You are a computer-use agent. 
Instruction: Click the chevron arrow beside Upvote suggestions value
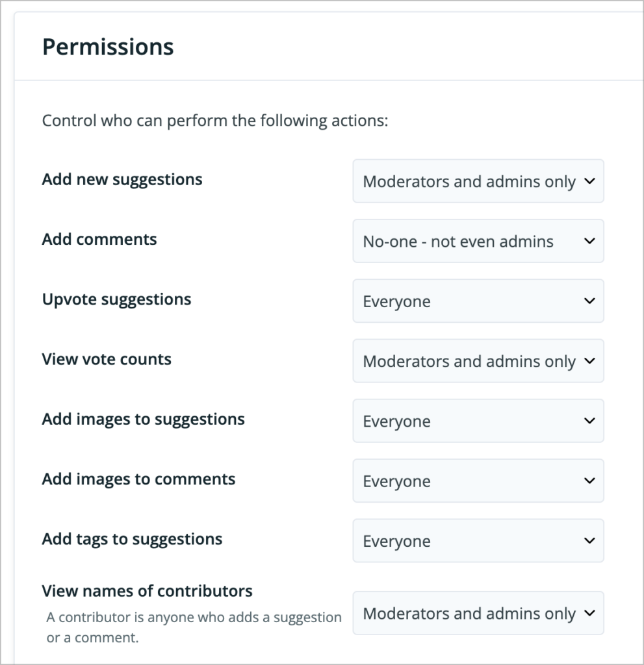(589, 301)
